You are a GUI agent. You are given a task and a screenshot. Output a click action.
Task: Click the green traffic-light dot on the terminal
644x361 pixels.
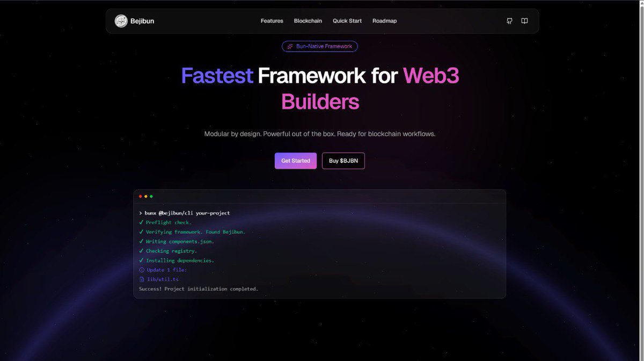[x=151, y=197]
